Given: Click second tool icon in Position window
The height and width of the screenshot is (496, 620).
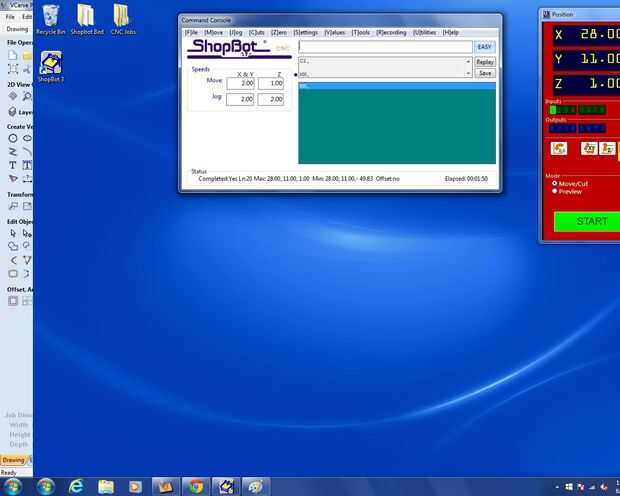Looking at the screenshot, I should point(589,148).
